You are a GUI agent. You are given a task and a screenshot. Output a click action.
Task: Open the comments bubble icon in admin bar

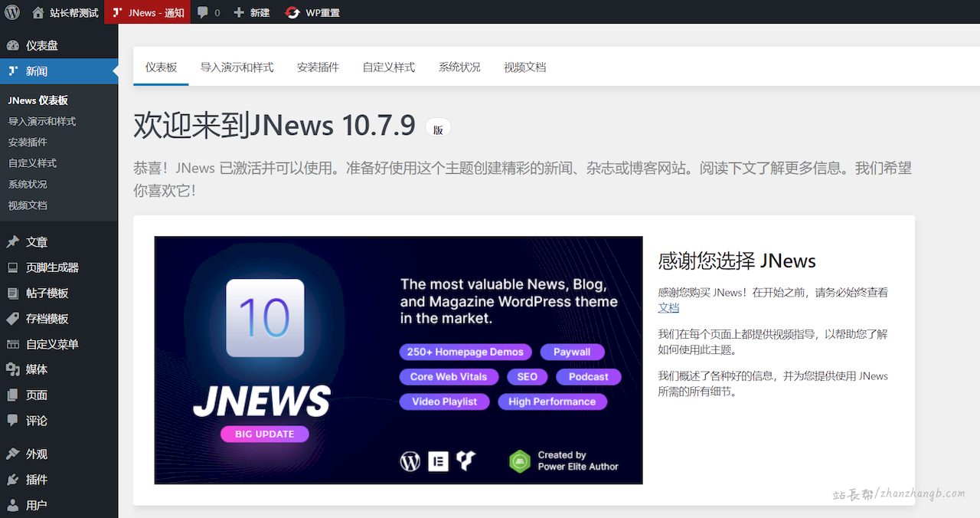point(202,12)
